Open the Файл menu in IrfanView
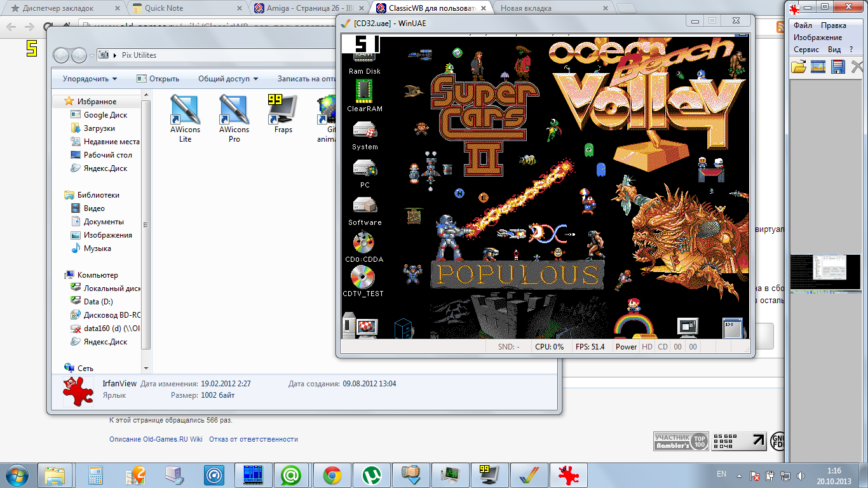 [x=803, y=25]
